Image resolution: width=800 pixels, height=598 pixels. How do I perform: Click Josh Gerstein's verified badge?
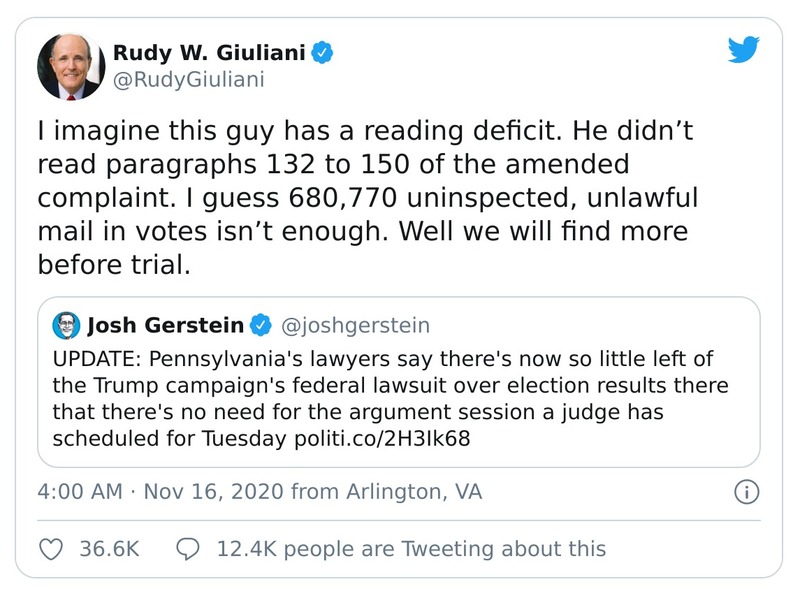click(x=260, y=325)
